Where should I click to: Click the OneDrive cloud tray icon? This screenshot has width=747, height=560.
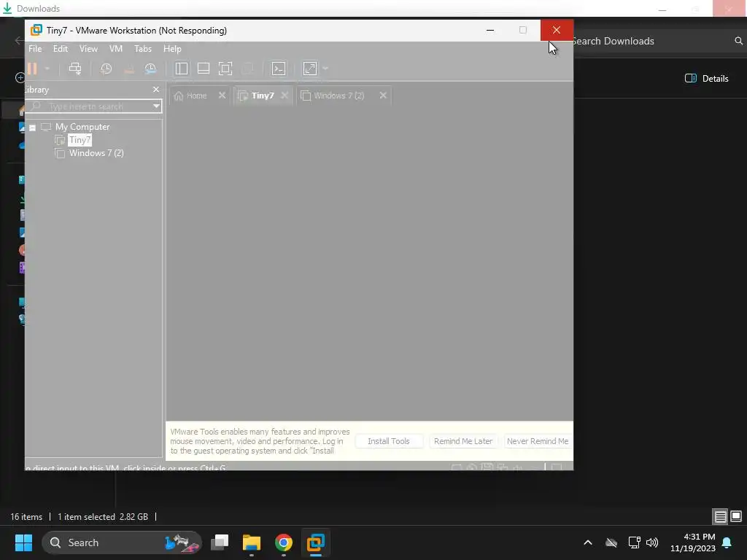coord(611,542)
